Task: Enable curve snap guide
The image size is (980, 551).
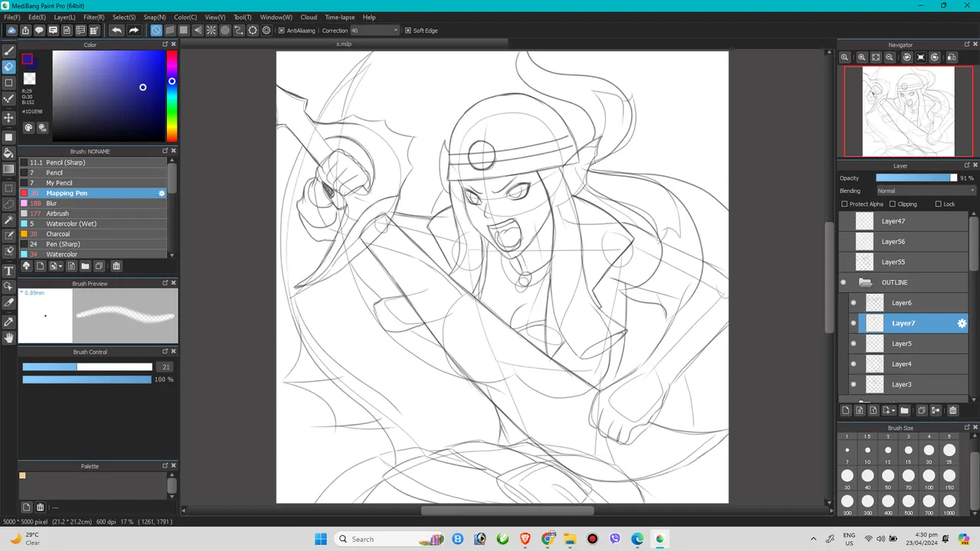Action: [x=239, y=31]
